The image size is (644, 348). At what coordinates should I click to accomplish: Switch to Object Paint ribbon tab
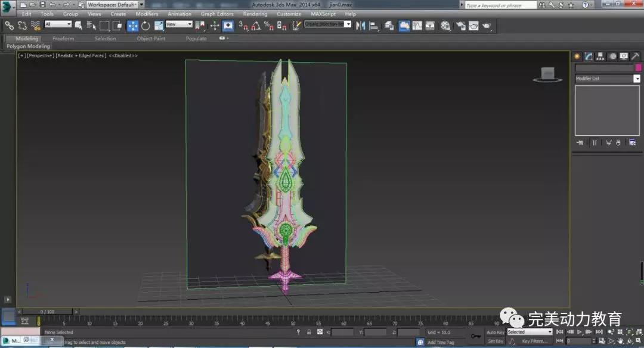point(151,38)
